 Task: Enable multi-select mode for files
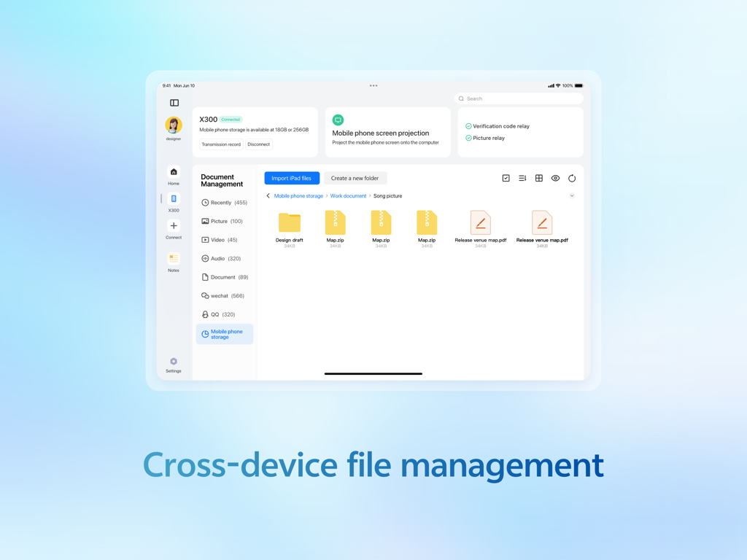coord(506,177)
